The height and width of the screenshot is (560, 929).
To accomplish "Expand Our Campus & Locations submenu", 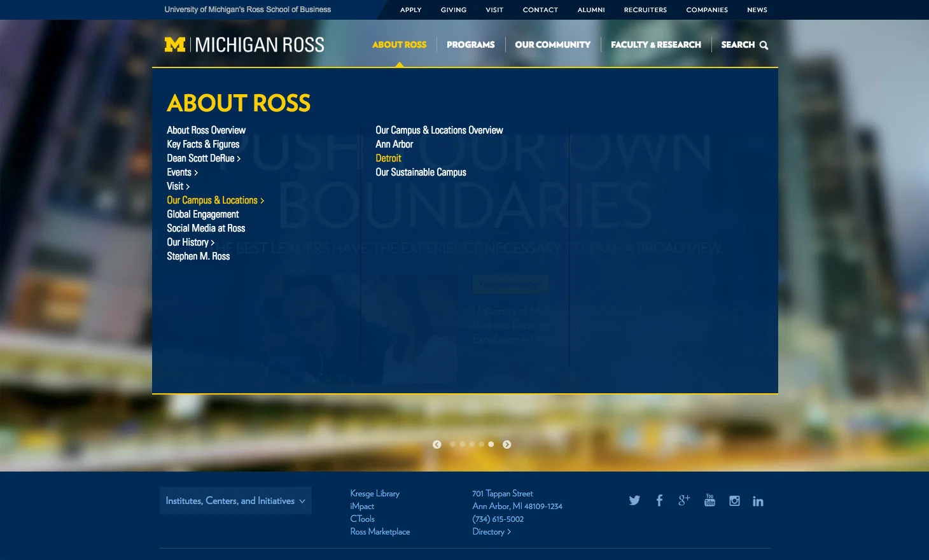I will coord(215,200).
